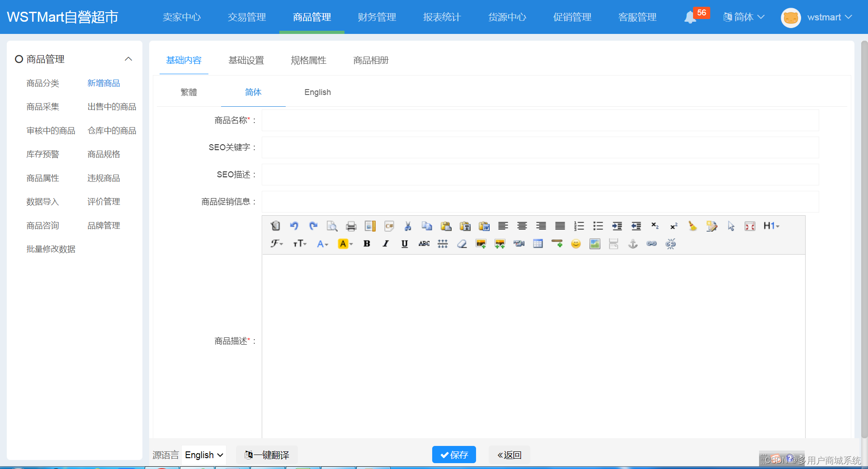868x469 pixels.
Task: Insert a bulleted list
Action: 598,226
